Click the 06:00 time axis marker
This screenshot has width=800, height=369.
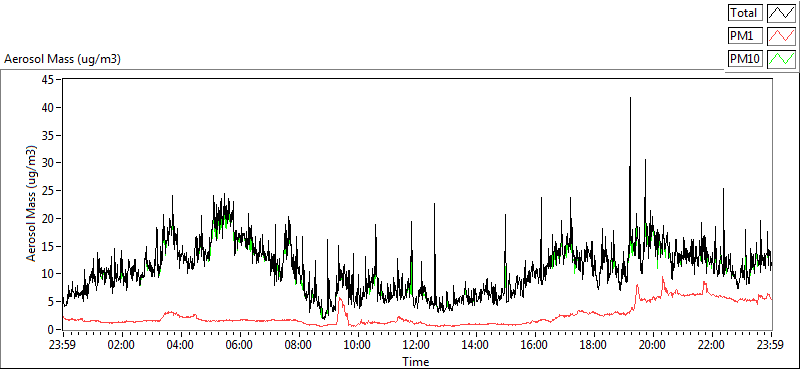click(239, 345)
